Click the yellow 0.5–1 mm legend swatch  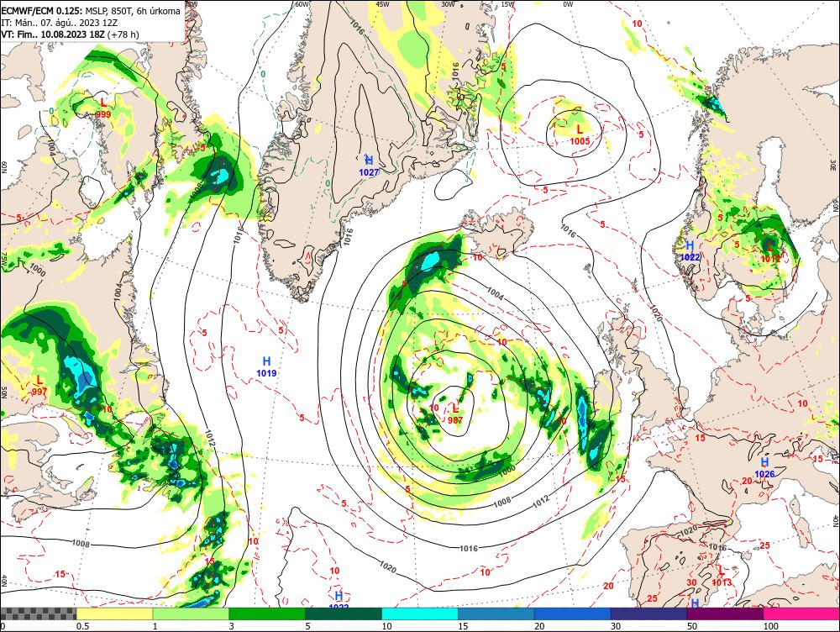point(114,614)
